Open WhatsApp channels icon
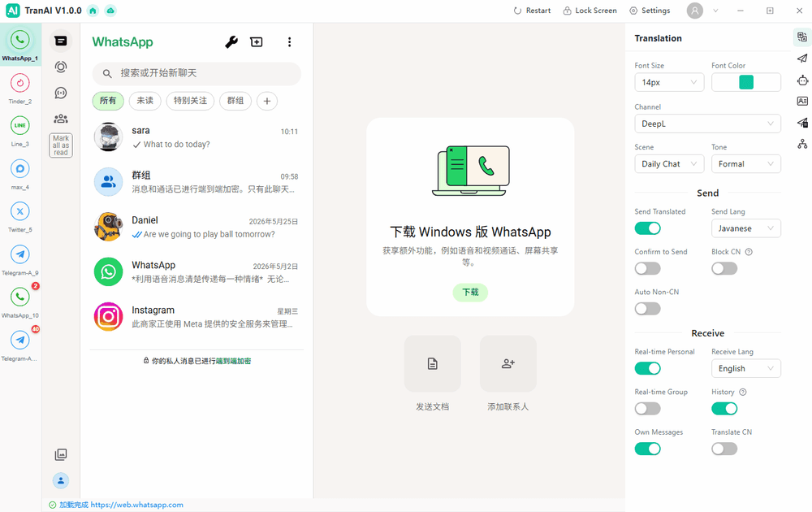Viewport: 812px width, 512px height. 61,93
